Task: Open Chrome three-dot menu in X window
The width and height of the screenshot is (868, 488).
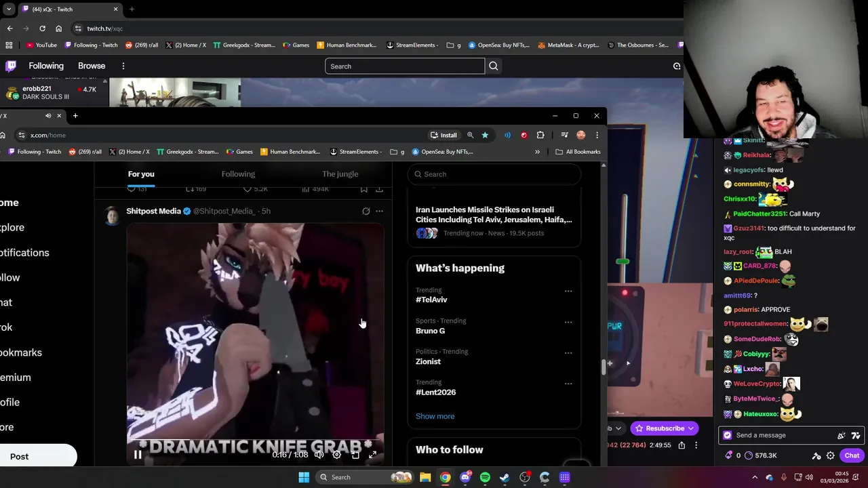Action: (x=597, y=135)
